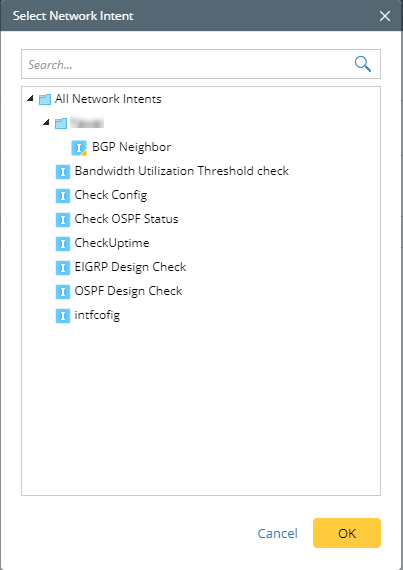Click the Bandwidth Utilization Threshold check icon
This screenshot has width=403, height=570.
point(63,172)
